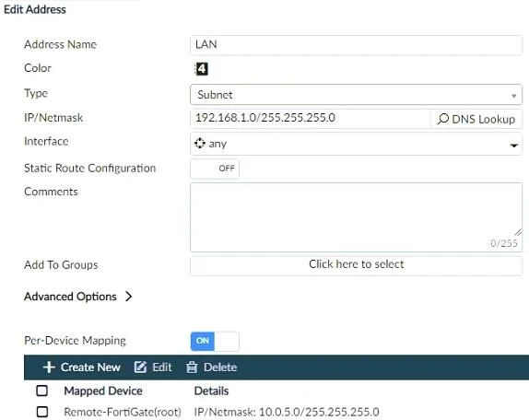Viewport: 529px width, 420px height.
Task: Click the plus icon for Create New
Action: (x=49, y=367)
